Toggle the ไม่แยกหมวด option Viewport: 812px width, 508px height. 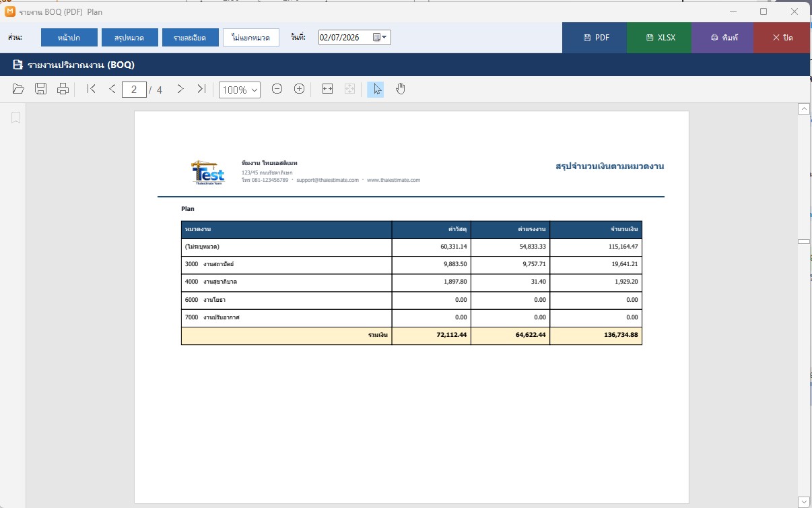pyautogui.click(x=251, y=38)
